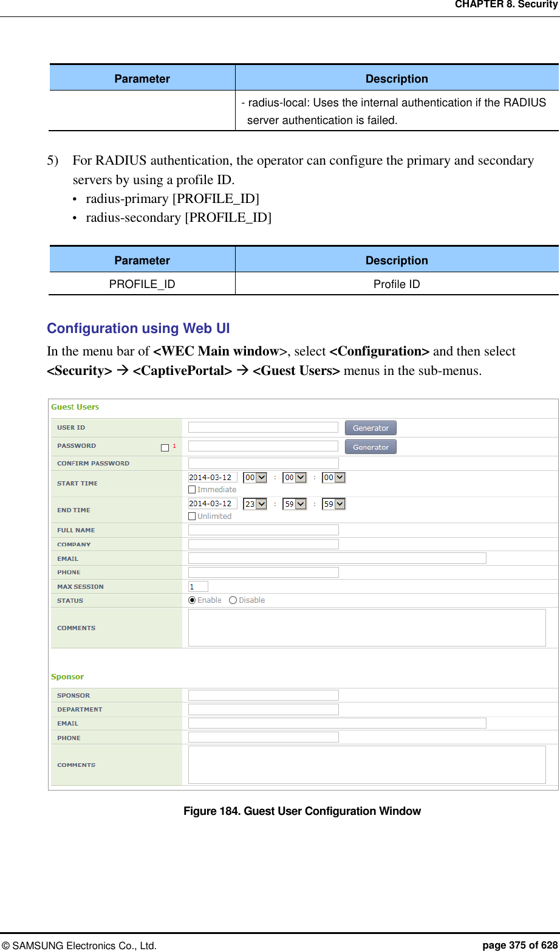Click the Generator button next to USER ID
The width and height of the screenshot is (560, 951).
(370, 427)
